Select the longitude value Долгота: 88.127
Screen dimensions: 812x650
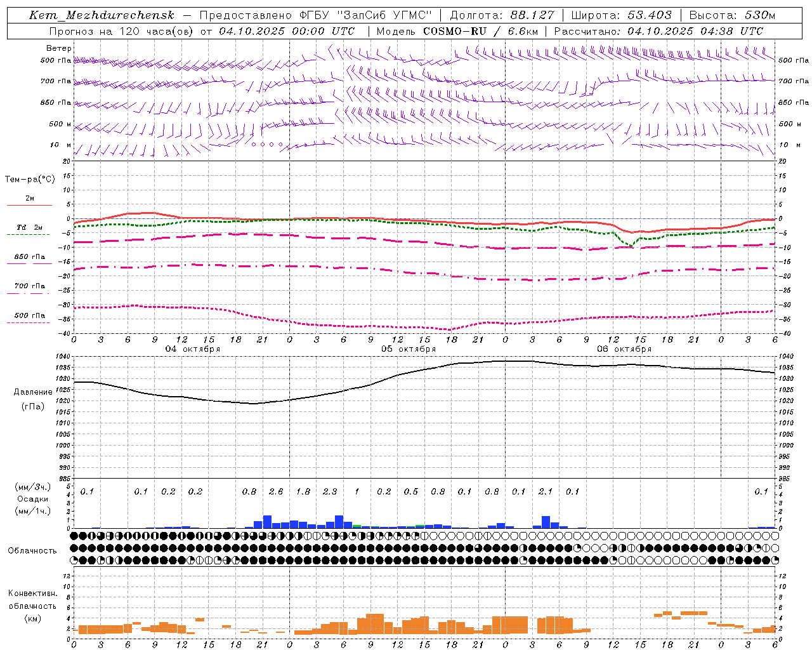502,15
